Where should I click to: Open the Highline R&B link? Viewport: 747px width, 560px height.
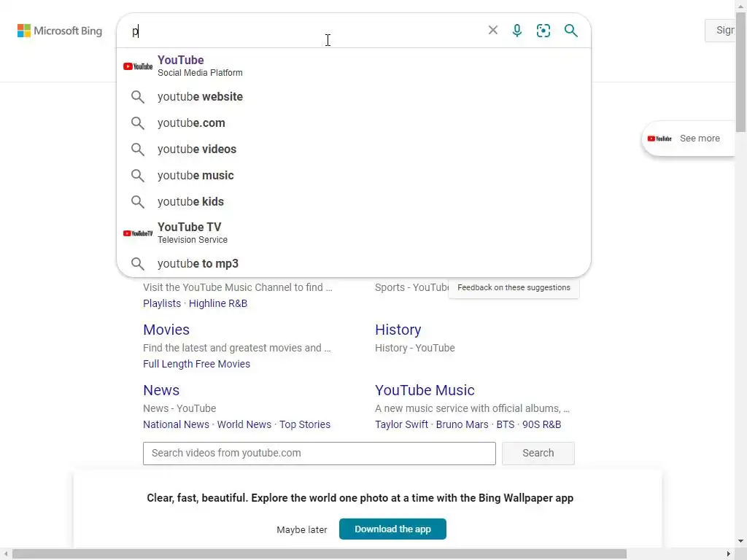click(218, 303)
